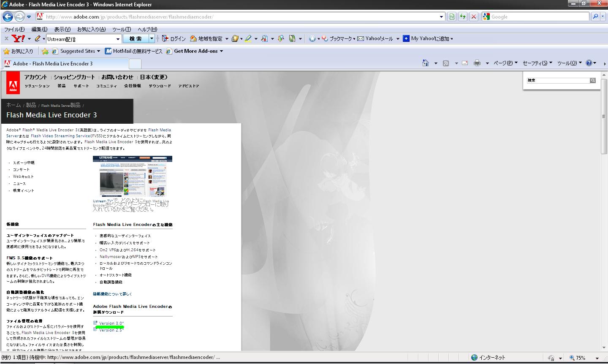The height and width of the screenshot is (364, 608).
Task: Click the Adobe site 検索 text field
Action: (558, 80)
